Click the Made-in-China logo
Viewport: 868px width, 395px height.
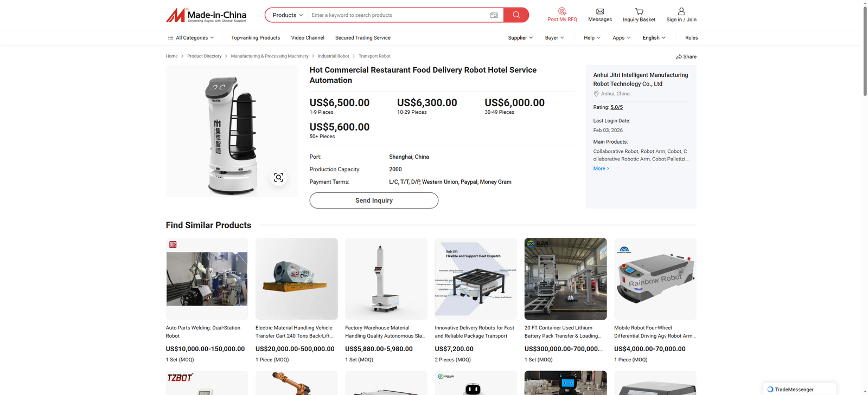(206, 15)
